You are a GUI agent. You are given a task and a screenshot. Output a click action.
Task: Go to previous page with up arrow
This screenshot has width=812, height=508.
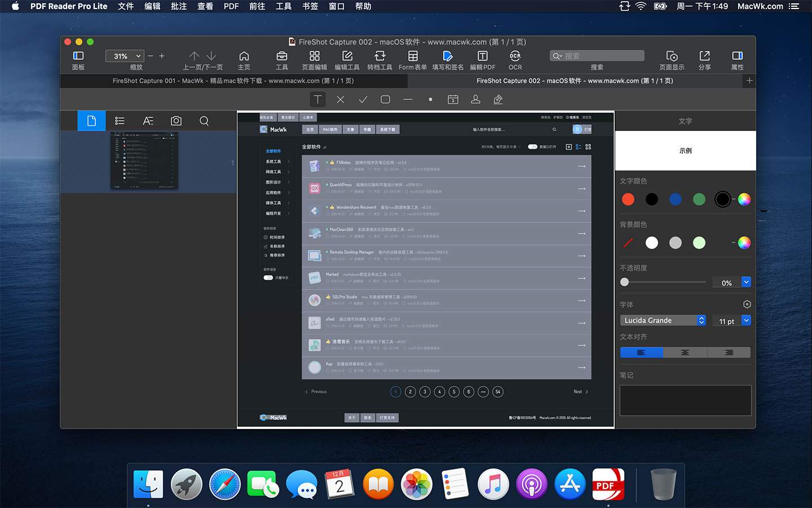(195, 56)
